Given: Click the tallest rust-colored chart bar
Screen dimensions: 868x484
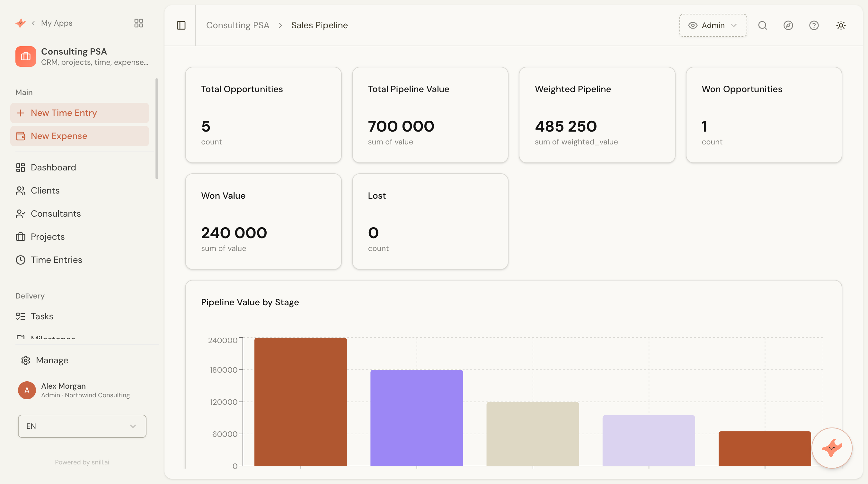Looking at the screenshot, I should point(301,402).
